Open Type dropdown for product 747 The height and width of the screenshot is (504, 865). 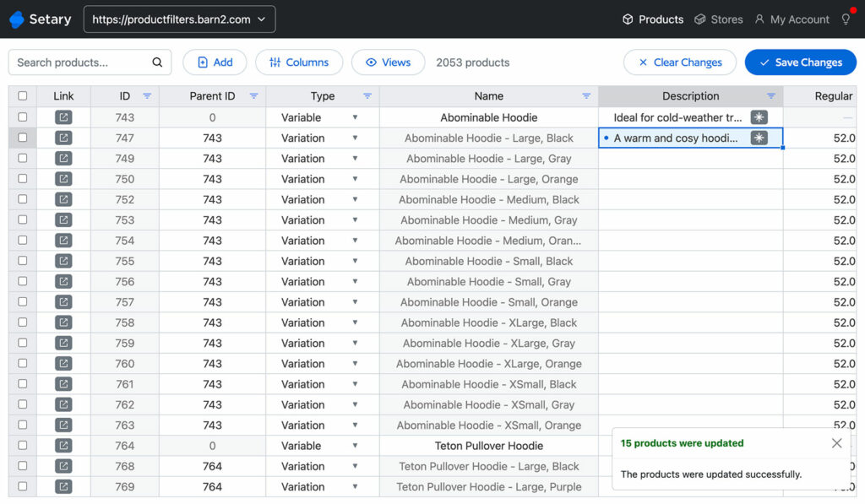tap(356, 138)
